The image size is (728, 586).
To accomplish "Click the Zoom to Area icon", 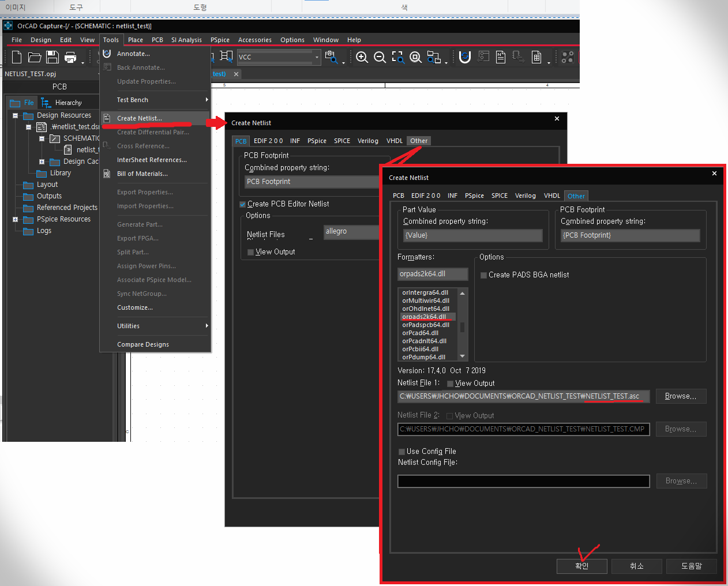I will (x=397, y=57).
